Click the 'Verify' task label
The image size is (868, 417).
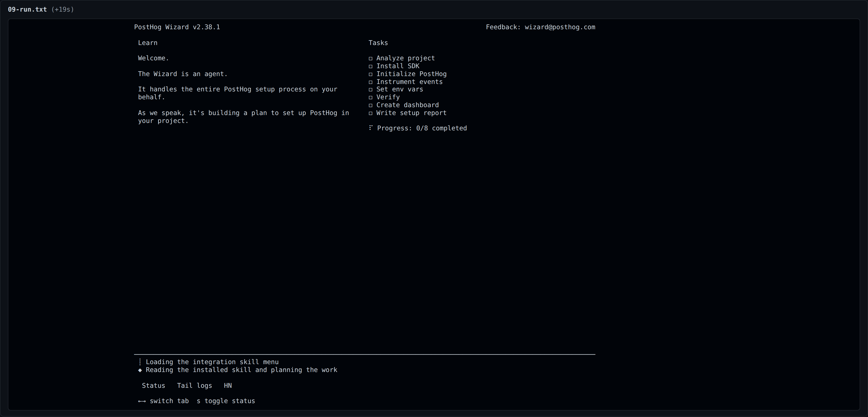pos(388,97)
